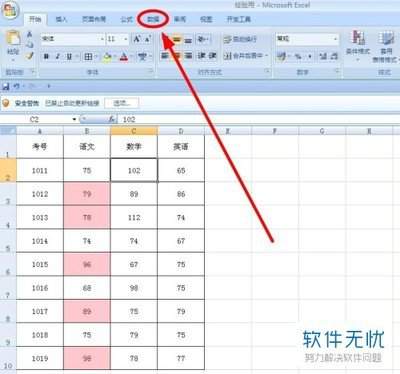Click the Fill Color bucket icon
Image resolution: width=400 pixels, height=374 pixels.
click(107, 57)
